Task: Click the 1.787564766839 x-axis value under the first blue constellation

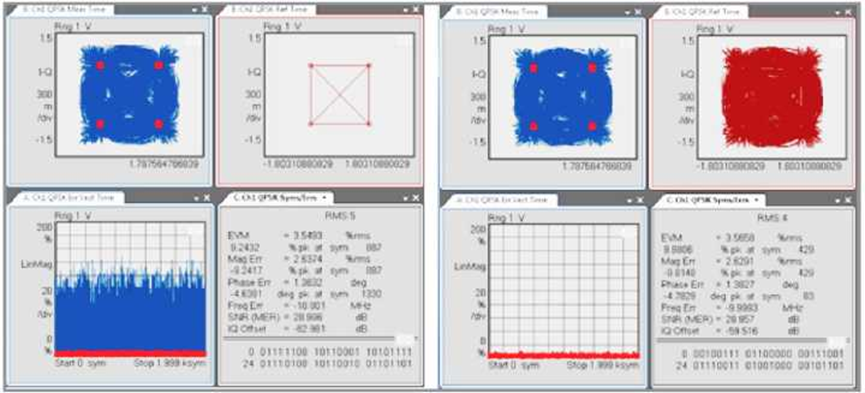Action: click(164, 164)
